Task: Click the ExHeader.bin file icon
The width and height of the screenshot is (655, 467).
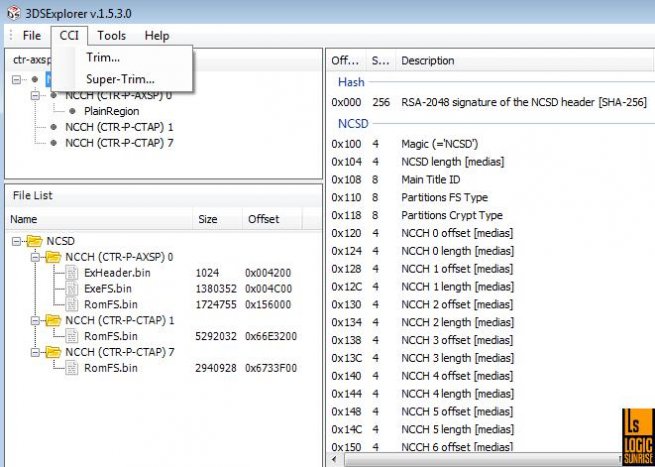Action: tap(72, 272)
